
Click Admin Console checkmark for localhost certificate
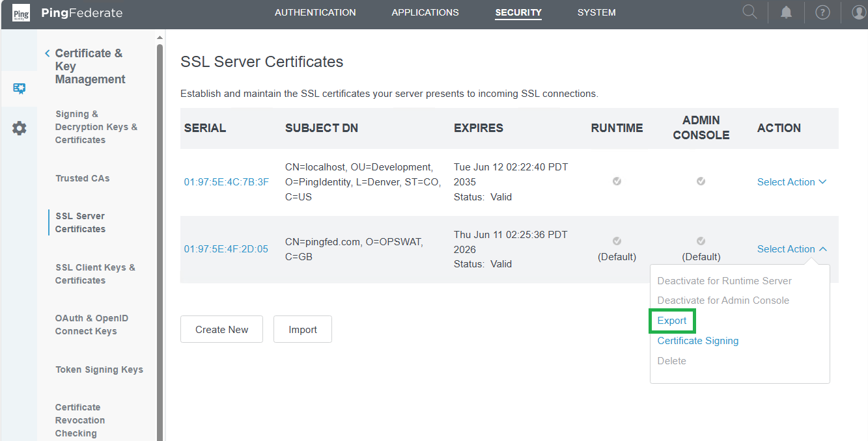click(701, 181)
